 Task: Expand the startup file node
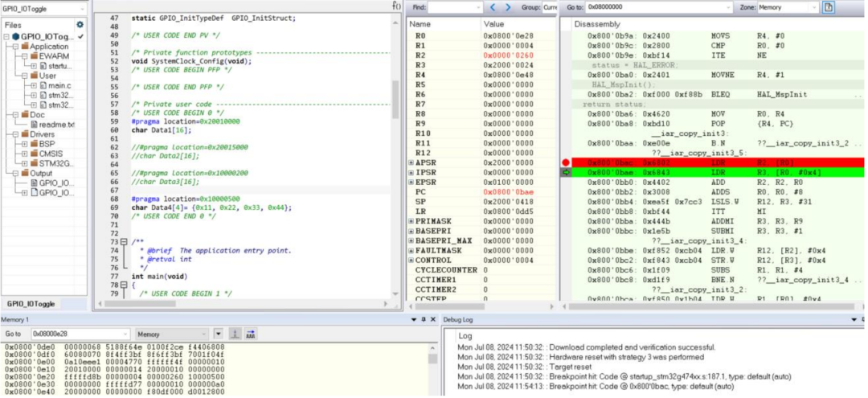(34, 66)
